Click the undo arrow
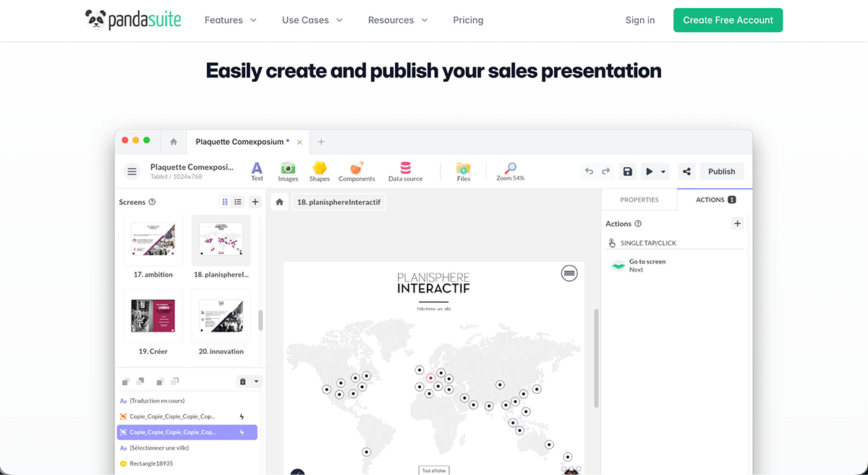The image size is (868, 475). point(589,172)
